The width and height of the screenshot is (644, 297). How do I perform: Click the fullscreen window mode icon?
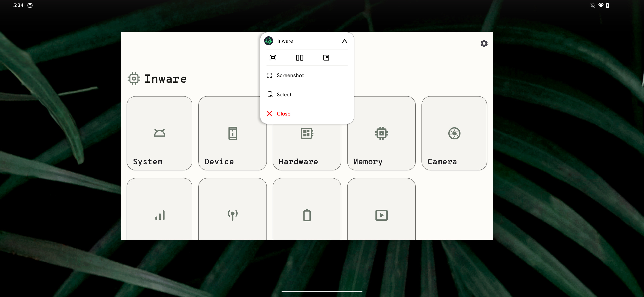point(273,58)
